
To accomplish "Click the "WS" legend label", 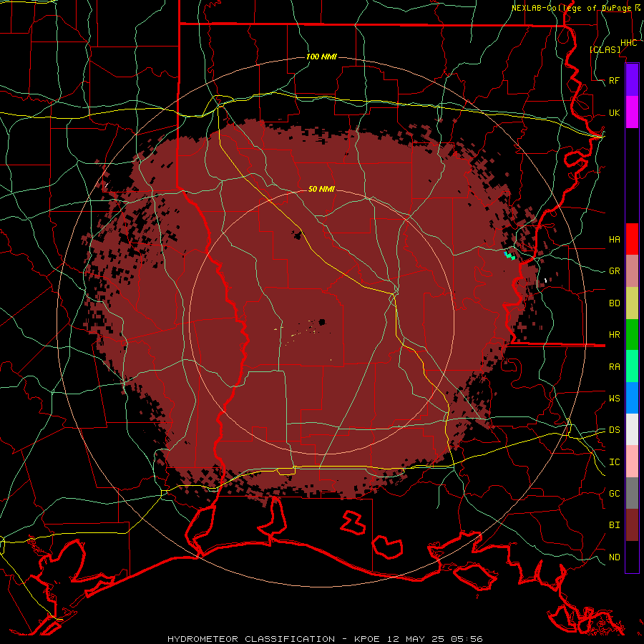I will pyautogui.click(x=614, y=398).
